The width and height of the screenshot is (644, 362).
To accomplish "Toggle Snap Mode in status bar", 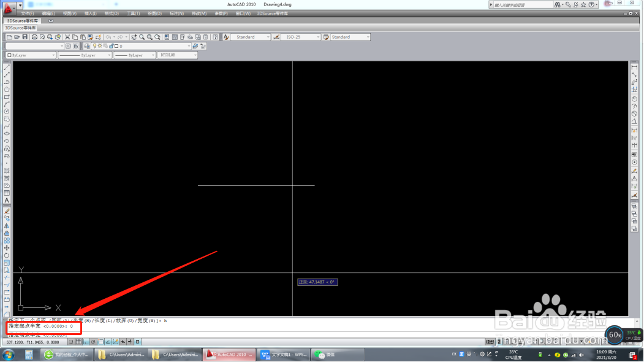I will coord(71,341).
